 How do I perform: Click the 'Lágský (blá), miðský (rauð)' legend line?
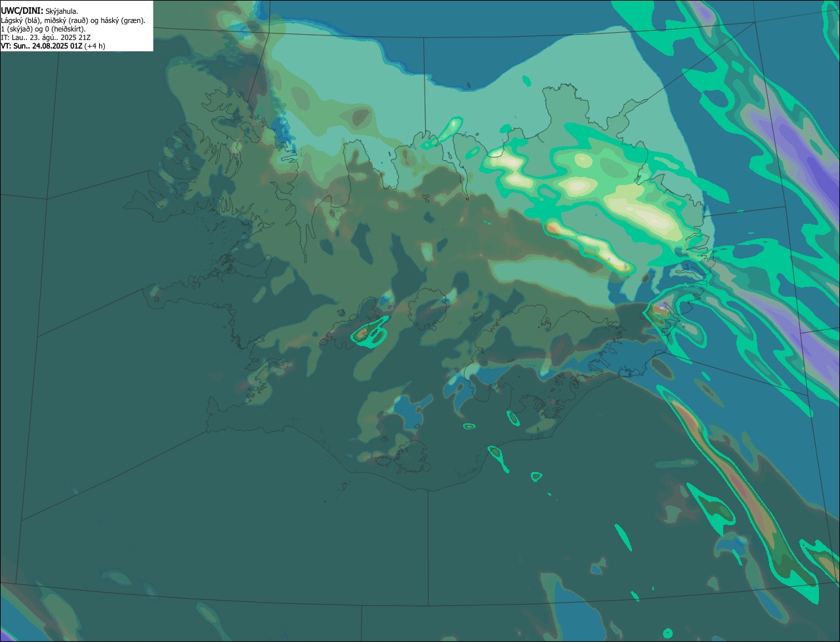(73, 20)
